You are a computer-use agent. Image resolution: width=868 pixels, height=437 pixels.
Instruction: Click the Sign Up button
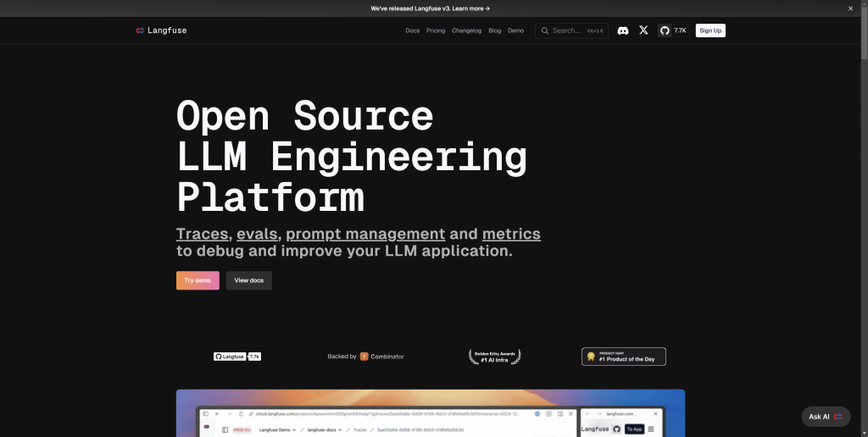[710, 30]
